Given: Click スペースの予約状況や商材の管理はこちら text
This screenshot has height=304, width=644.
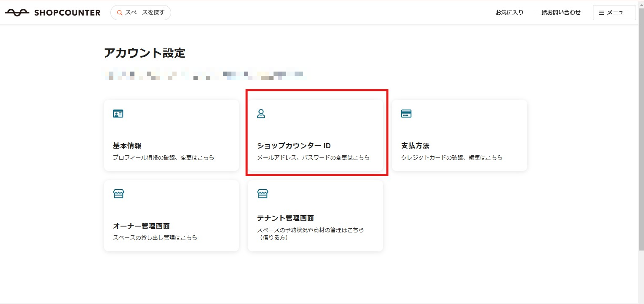Looking at the screenshot, I should [310, 230].
